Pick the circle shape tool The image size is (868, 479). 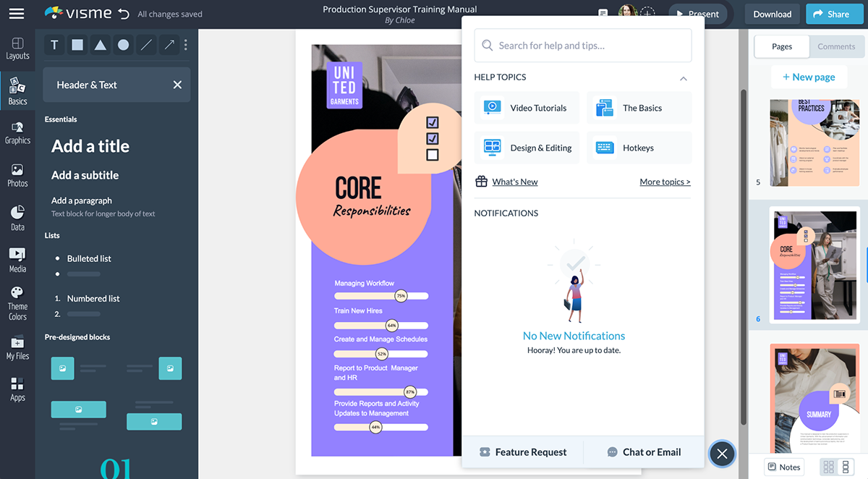tap(124, 45)
